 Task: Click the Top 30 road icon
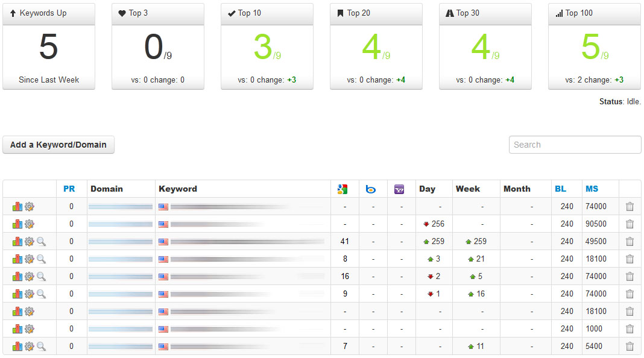(450, 13)
